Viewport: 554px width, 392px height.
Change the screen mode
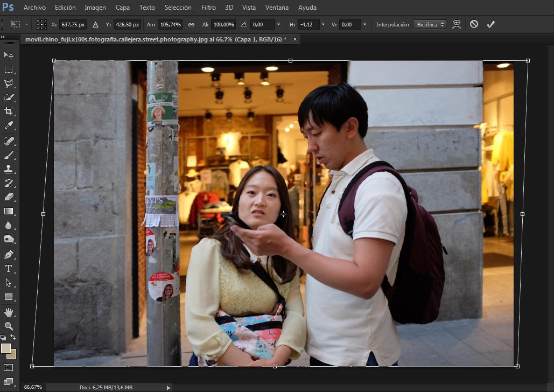[9, 381]
